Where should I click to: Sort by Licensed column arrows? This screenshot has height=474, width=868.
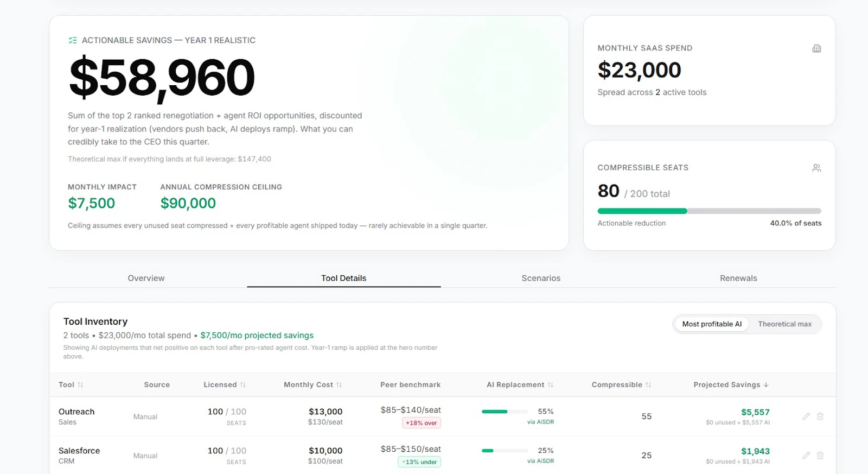[x=243, y=385]
